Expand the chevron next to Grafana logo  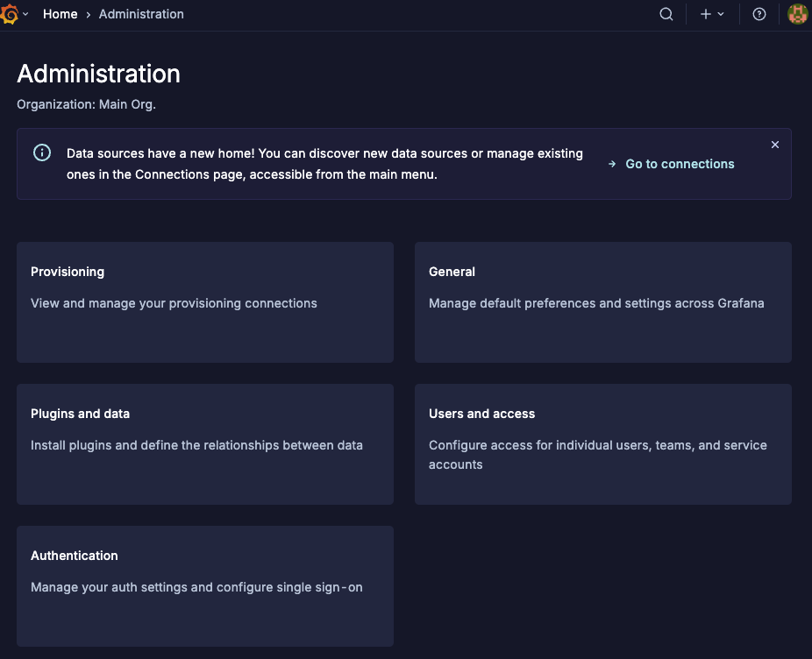tap(25, 14)
